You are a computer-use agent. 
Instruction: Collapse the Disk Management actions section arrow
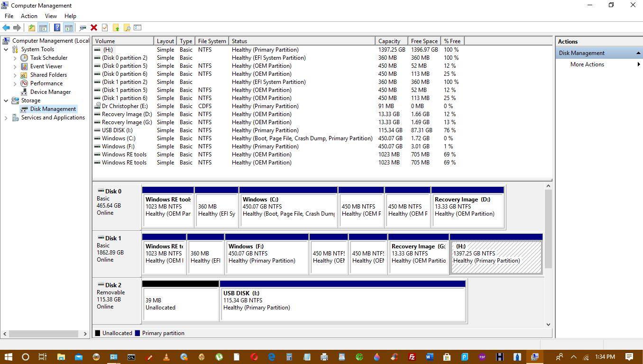click(638, 53)
